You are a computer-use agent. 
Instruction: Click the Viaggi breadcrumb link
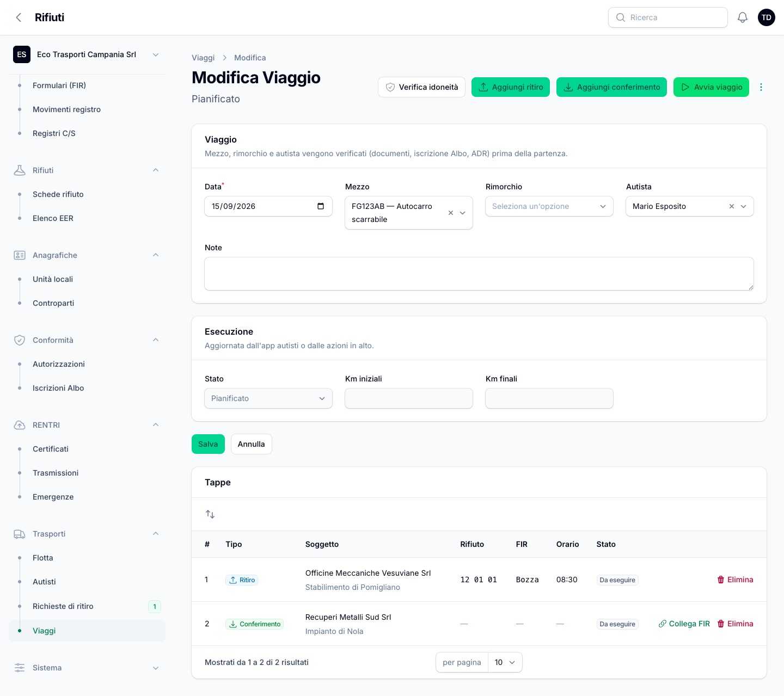203,58
